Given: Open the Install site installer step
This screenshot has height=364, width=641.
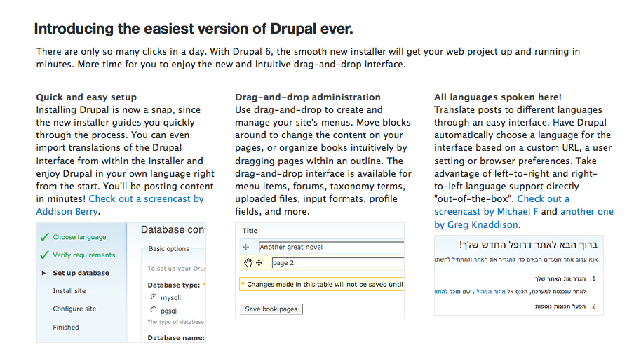Looking at the screenshot, I should (69, 291).
